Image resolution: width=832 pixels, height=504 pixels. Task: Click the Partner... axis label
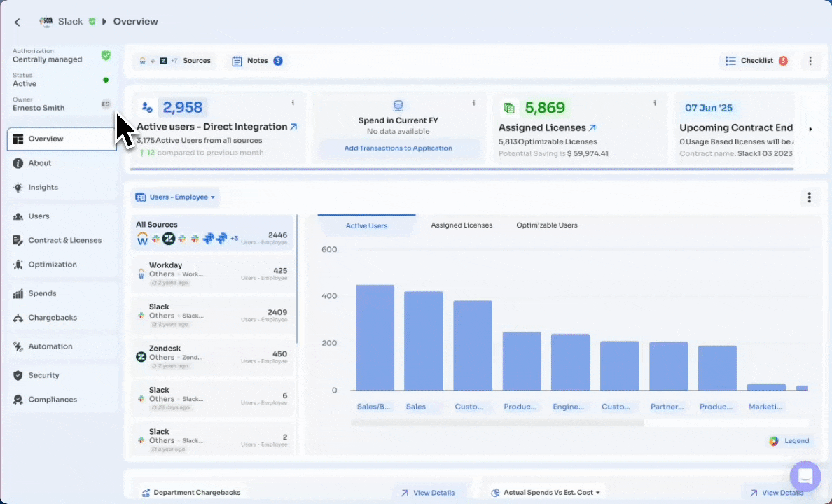(667, 407)
